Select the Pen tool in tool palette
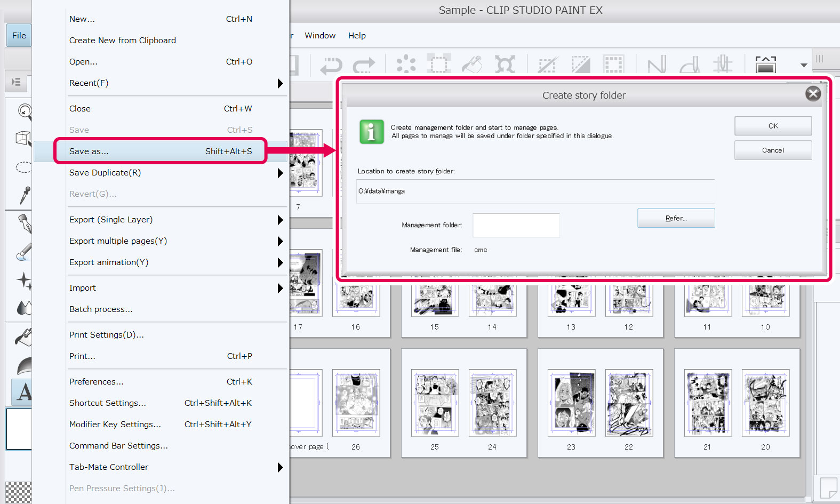The image size is (840, 504). pyautogui.click(x=24, y=223)
